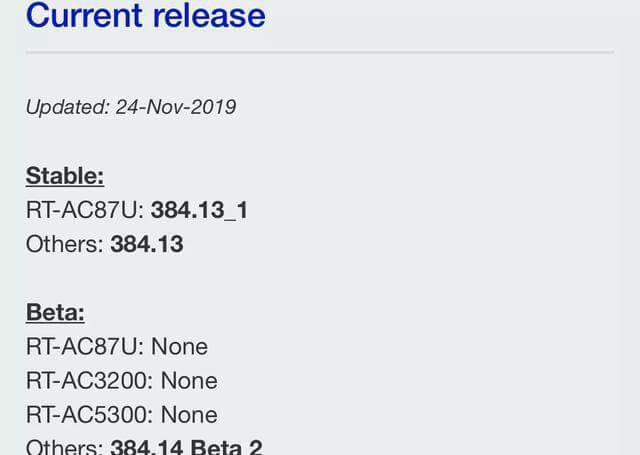Click the Updated label text
The height and width of the screenshot is (455, 640).
[x=65, y=107]
